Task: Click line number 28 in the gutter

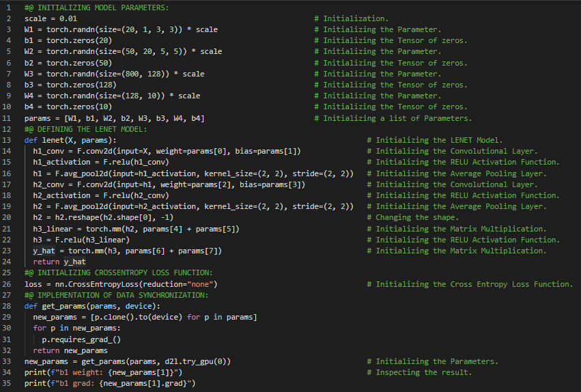Action: point(6,306)
